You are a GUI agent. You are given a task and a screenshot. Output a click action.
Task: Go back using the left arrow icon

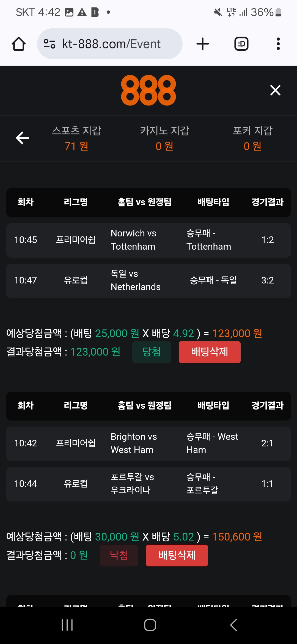pos(23,138)
